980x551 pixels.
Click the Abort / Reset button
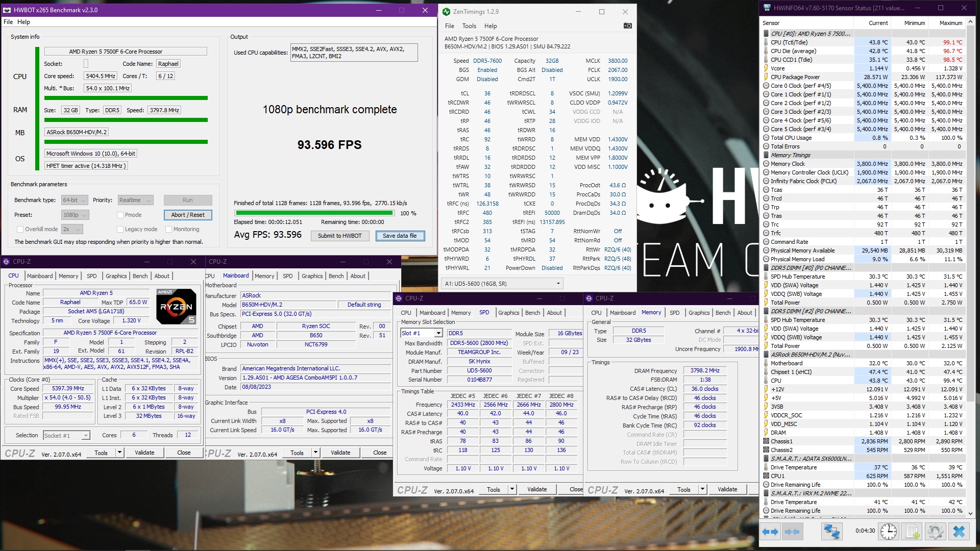(188, 215)
